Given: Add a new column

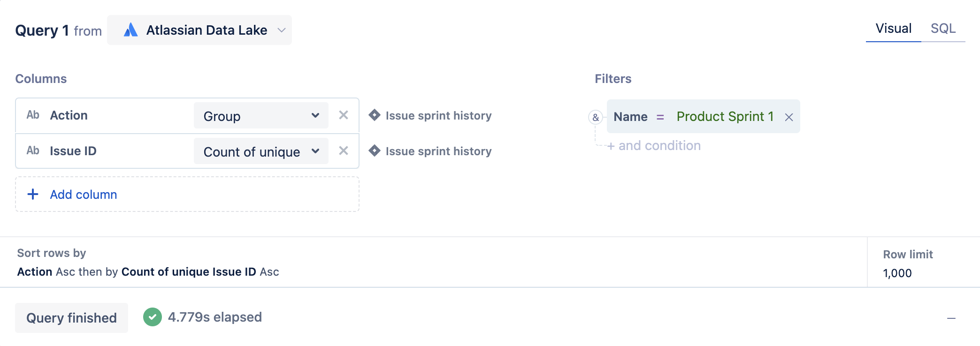Looking at the screenshot, I should [x=187, y=194].
